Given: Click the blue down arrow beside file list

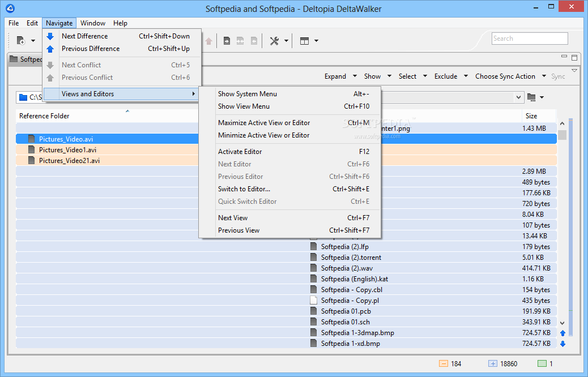Looking at the screenshot, I should [x=563, y=344].
